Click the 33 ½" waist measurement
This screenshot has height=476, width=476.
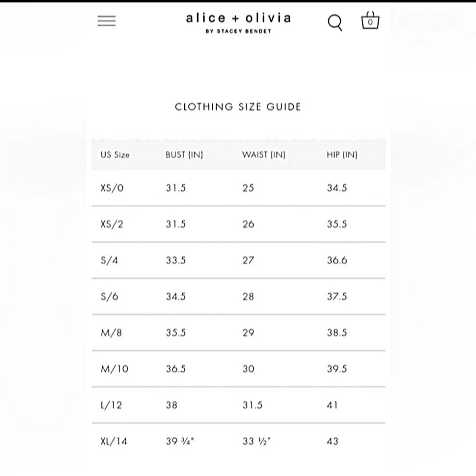click(x=256, y=441)
